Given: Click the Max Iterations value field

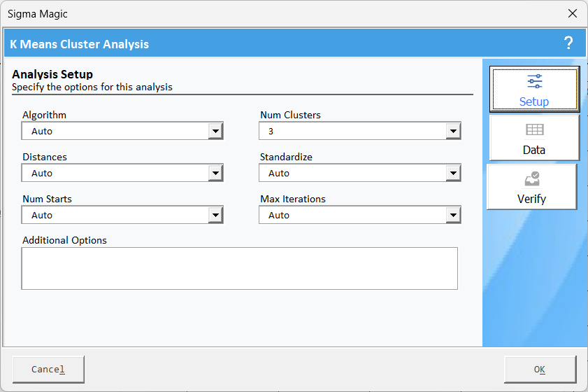Looking at the screenshot, I should (353, 216).
